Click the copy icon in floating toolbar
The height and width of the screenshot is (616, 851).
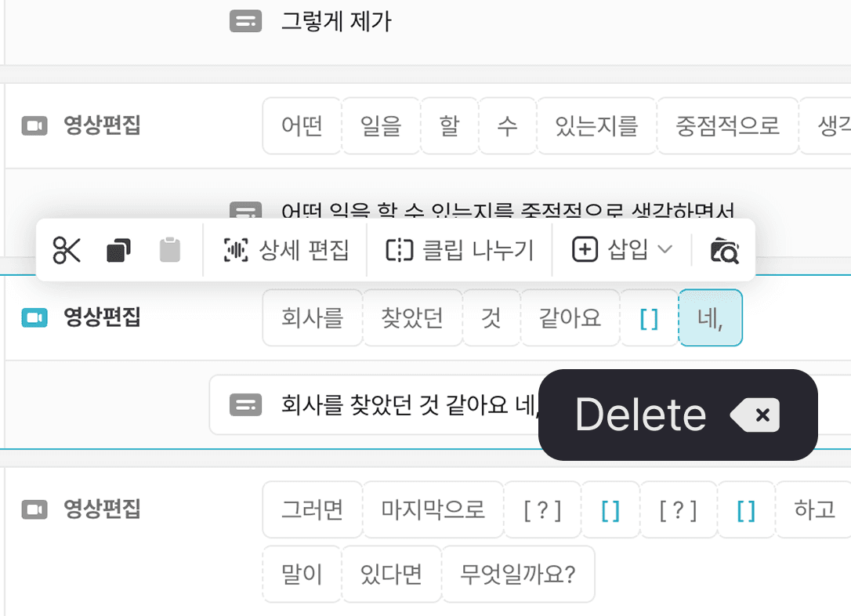pos(118,250)
